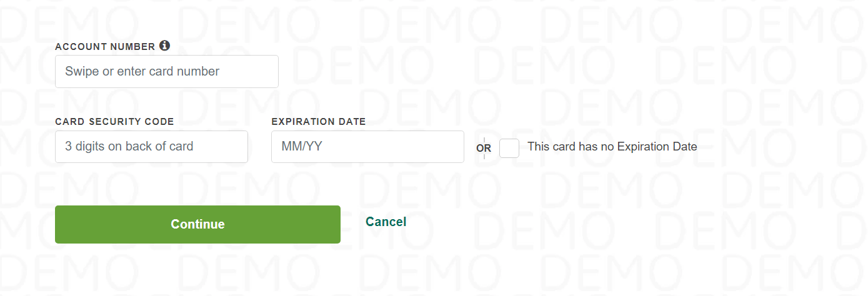Click the OR separator text

point(484,149)
